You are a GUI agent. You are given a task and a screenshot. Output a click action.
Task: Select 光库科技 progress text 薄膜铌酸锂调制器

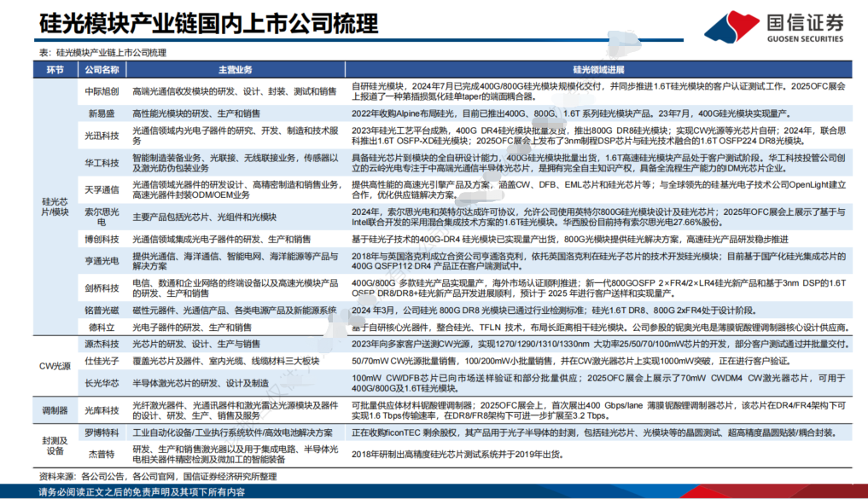pos(598,410)
